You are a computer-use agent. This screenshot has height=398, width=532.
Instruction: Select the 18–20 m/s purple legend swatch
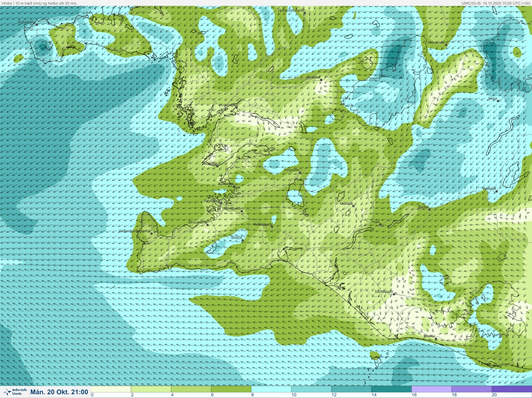(471, 389)
